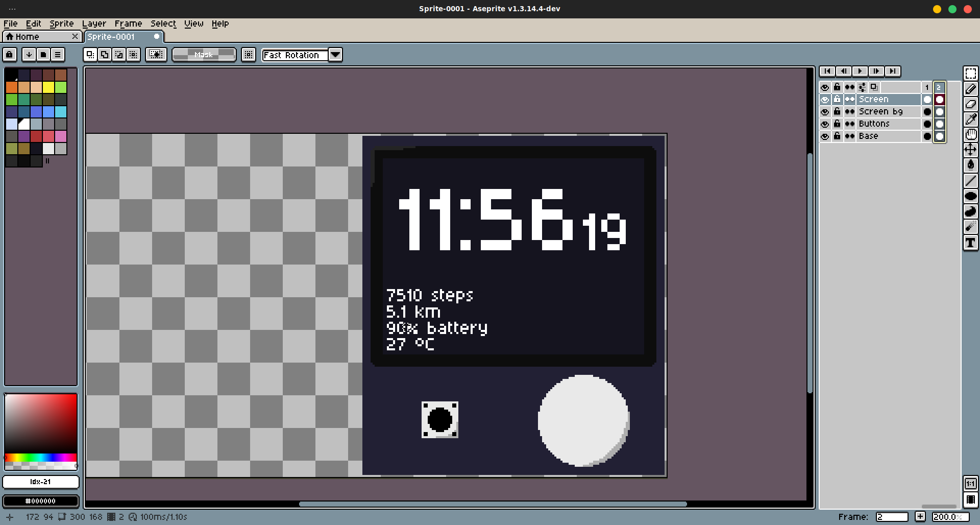
Task: Jump to the first frame playback button
Action: click(827, 71)
